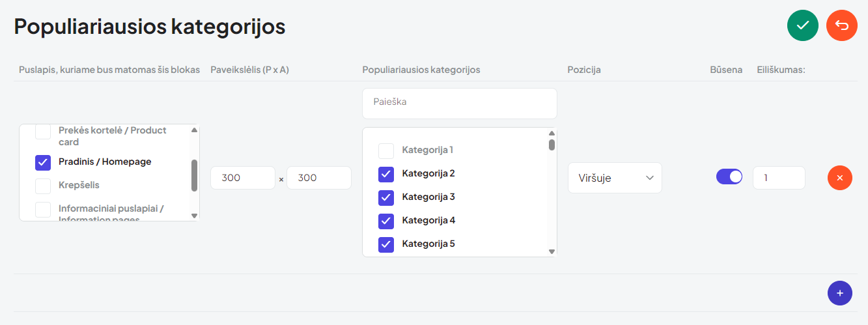Uncheck the Kategorija 3 checkbox
868x325 pixels.
[x=386, y=197]
